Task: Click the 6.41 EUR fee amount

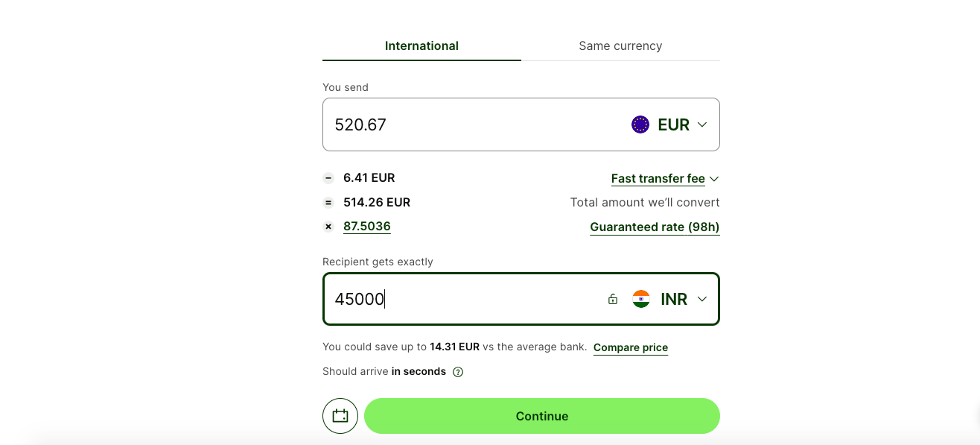Action: (369, 178)
